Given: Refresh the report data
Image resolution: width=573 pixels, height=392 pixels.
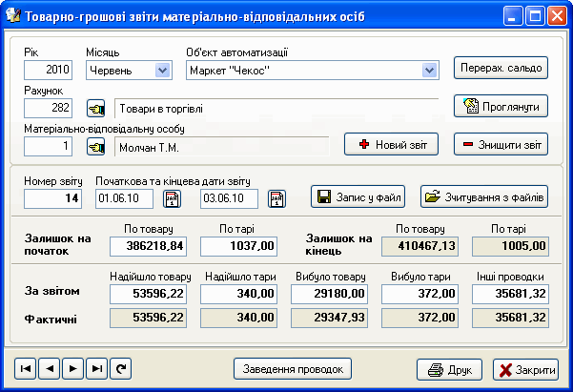Looking at the screenshot, I should click(120, 368).
